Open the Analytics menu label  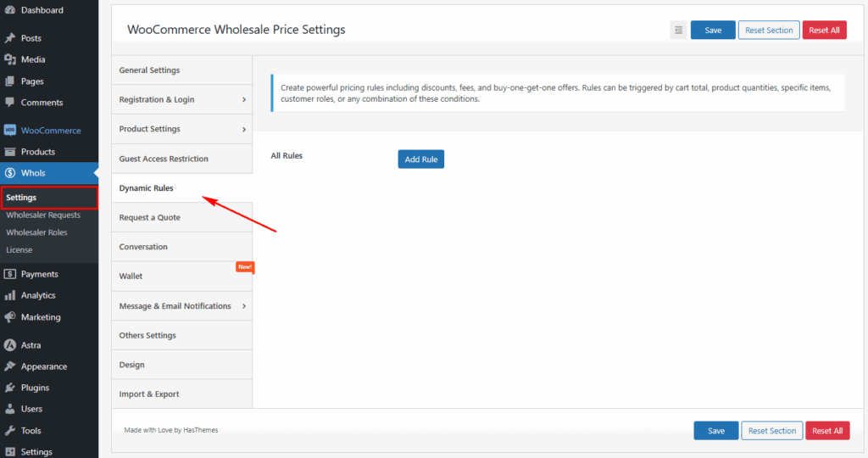(38, 295)
